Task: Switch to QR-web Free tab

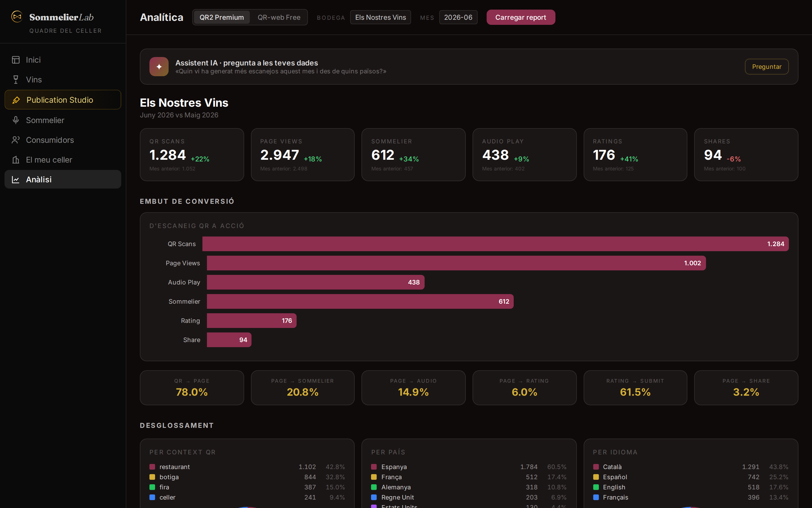Action: tap(279, 17)
